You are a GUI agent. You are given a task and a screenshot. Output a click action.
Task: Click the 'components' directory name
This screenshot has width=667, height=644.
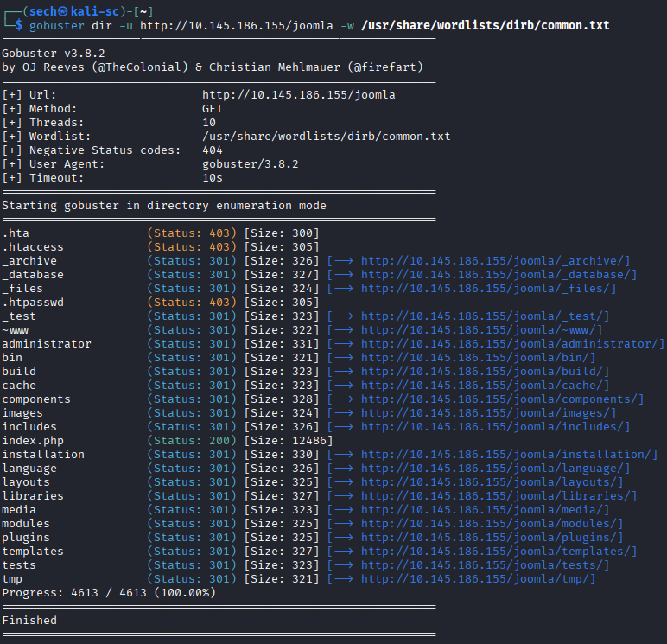(36, 399)
